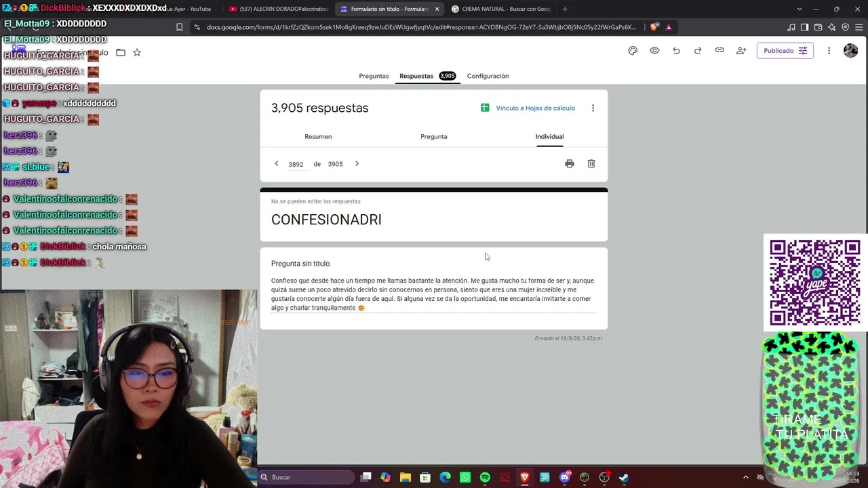Switch to the Pregunta view
The image size is (868, 488).
coord(434,136)
